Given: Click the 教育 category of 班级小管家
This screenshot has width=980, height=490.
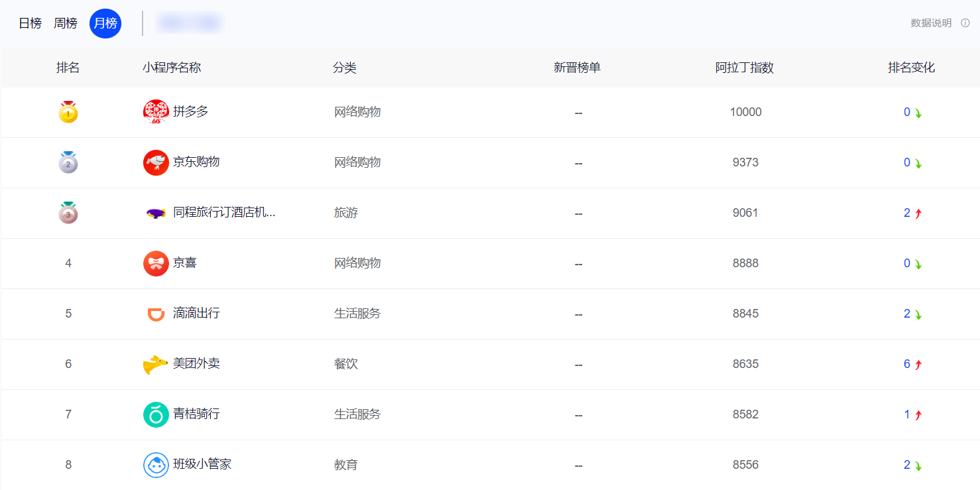Looking at the screenshot, I should point(346,465).
